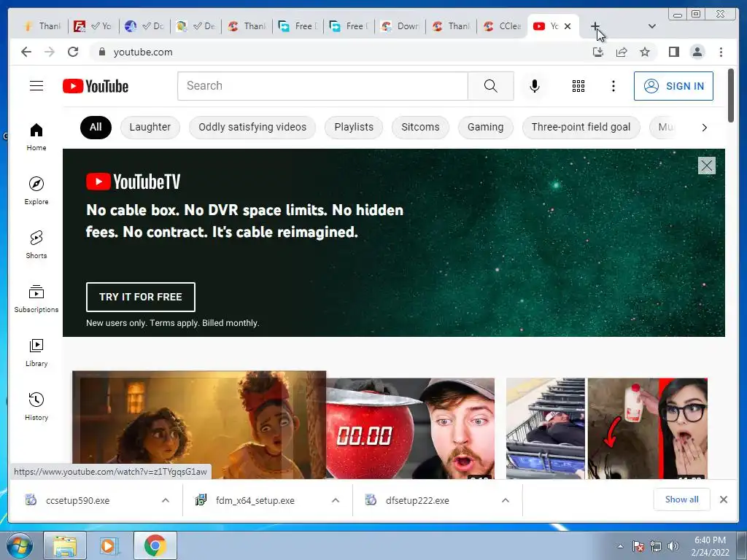Screen dimensions: 747x560
Task: Select the All filter chip
Action: tap(96, 127)
